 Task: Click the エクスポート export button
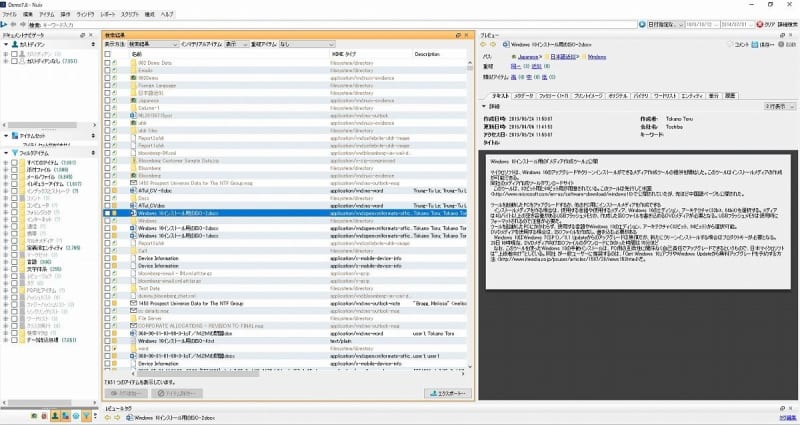pos(448,393)
